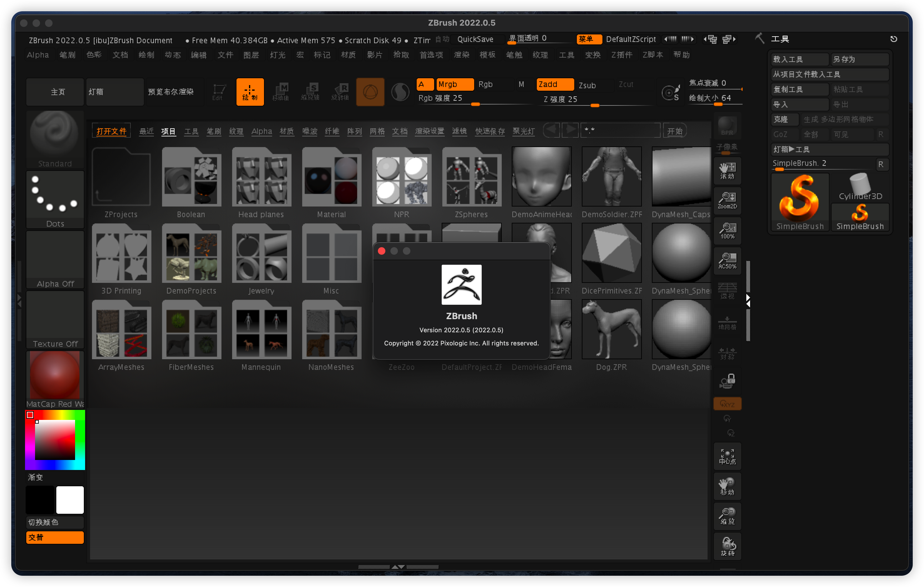The image size is (924, 587).
Task: Click the LightBox search filter field
Action: (621, 130)
